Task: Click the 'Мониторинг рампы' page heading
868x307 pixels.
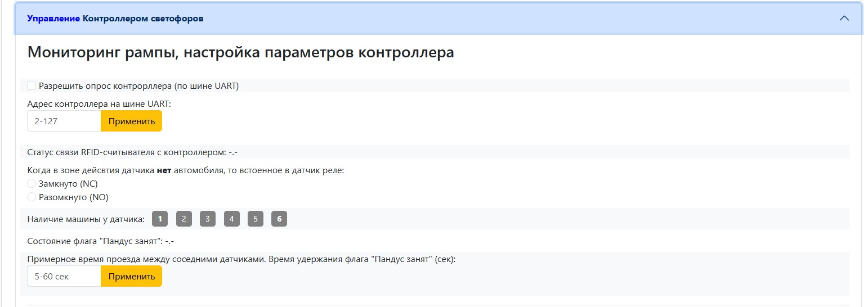Action: [240, 53]
